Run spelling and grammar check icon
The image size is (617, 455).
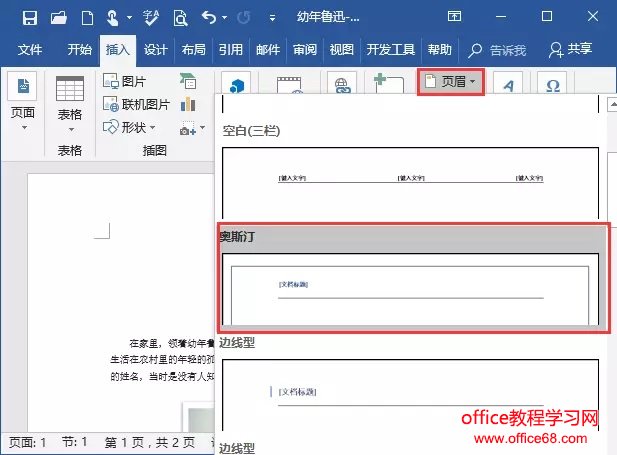coord(151,18)
